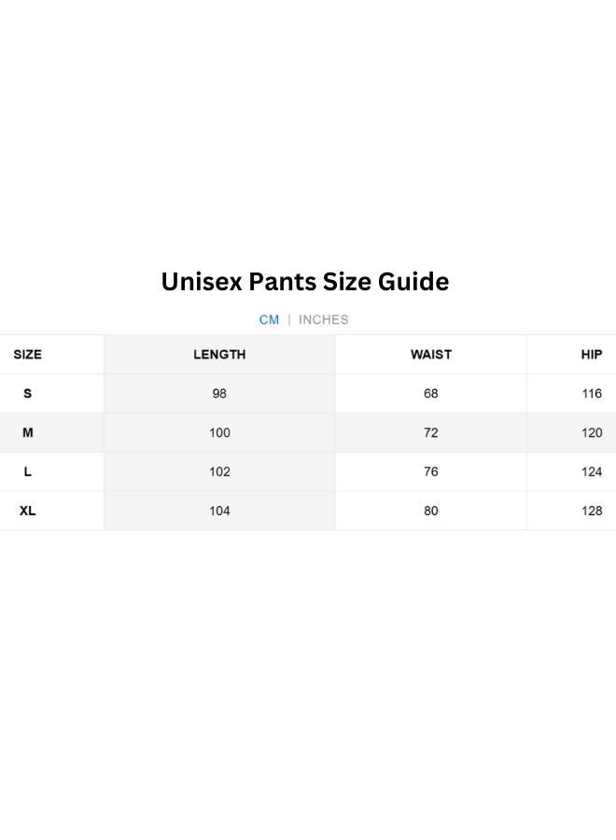Click the WAIST column header

click(x=430, y=355)
